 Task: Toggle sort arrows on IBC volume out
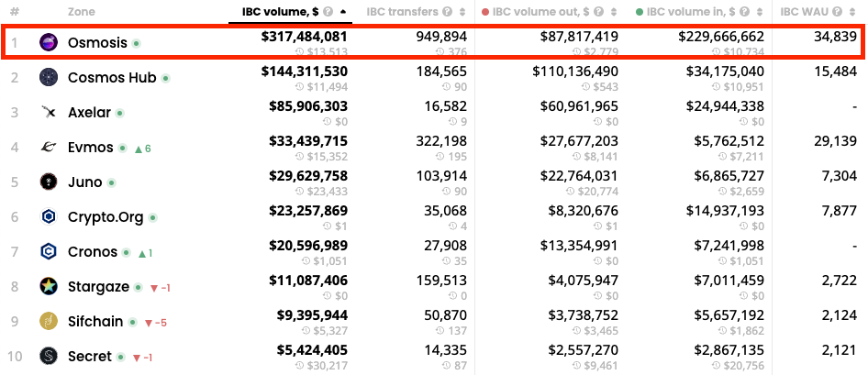pyautogui.click(x=613, y=11)
